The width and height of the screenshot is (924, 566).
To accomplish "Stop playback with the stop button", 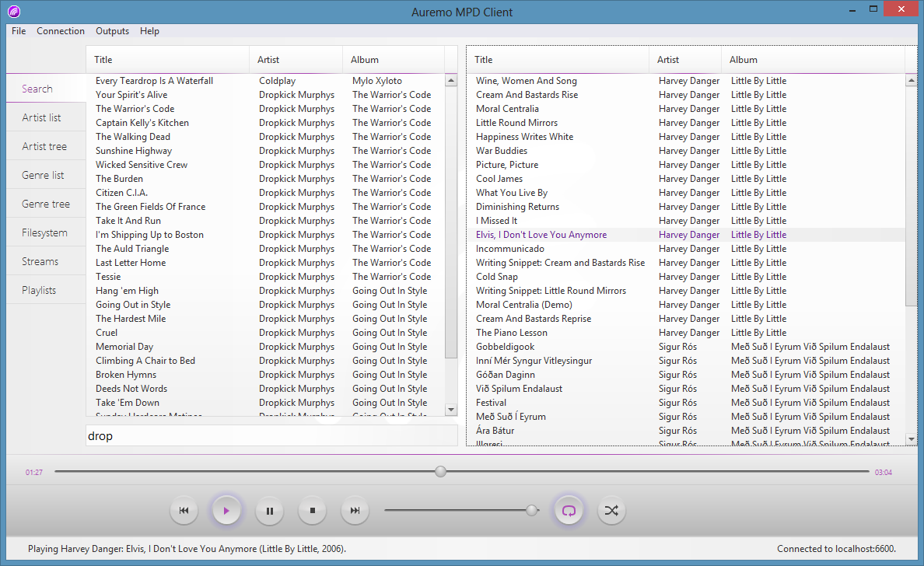I will [x=313, y=511].
